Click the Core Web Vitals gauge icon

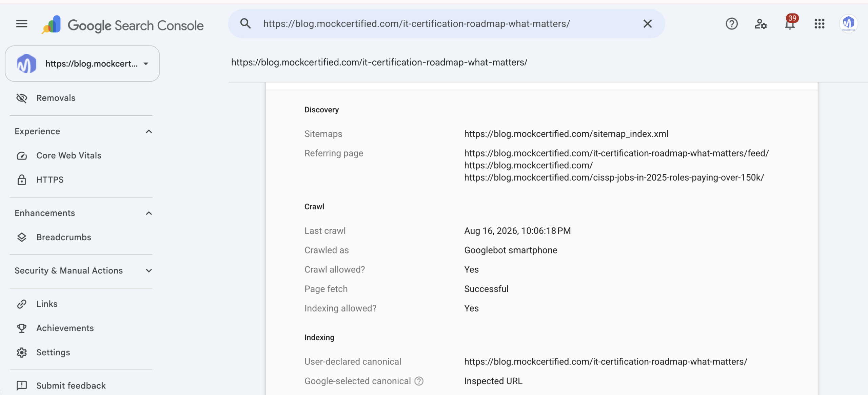22,155
